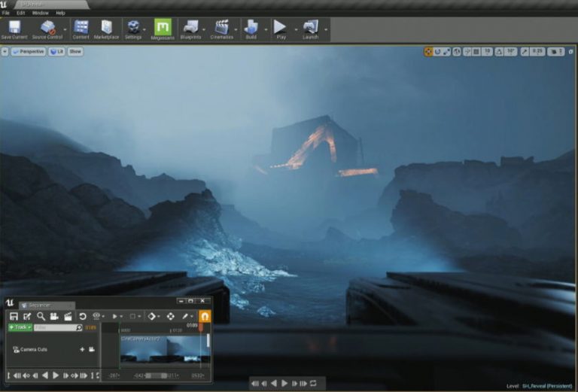
Task: Click the green Track add button
Action: coord(20,327)
